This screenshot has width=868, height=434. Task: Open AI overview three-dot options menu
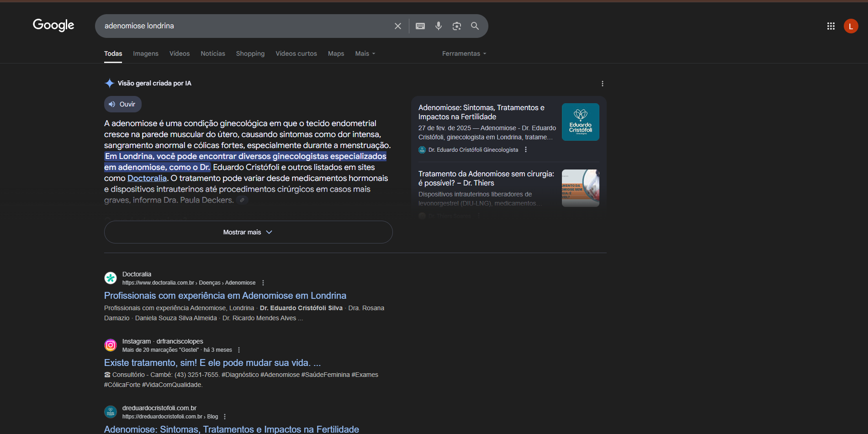pyautogui.click(x=603, y=84)
